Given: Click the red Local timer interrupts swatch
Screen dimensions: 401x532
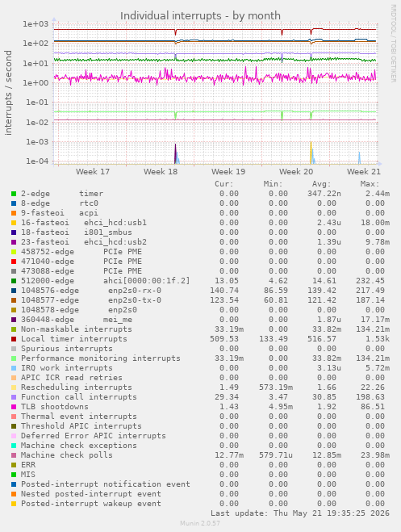Looking at the screenshot, I should [14, 339].
